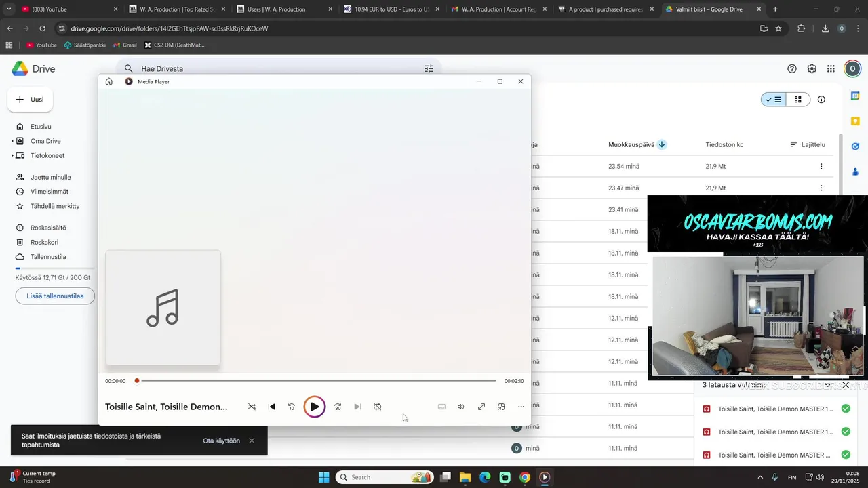The height and width of the screenshot is (488, 868).
Task: Open Roskasisältö spam section
Action: (48, 228)
